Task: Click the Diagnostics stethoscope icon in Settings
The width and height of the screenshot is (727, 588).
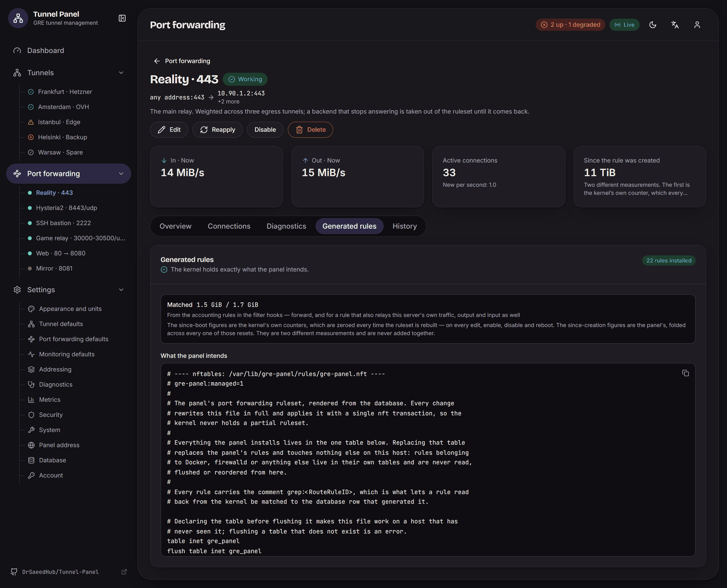Action: click(31, 384)
